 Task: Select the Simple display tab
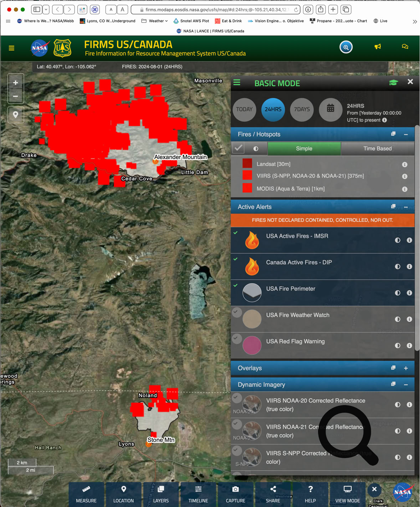(x=304, y=148)
